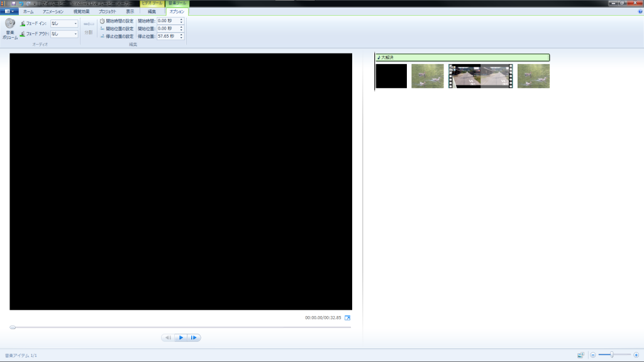Open Help with the blue question mark icon
Image resolution: width=644 pixels, height=362 pixels.
point(640,11)
